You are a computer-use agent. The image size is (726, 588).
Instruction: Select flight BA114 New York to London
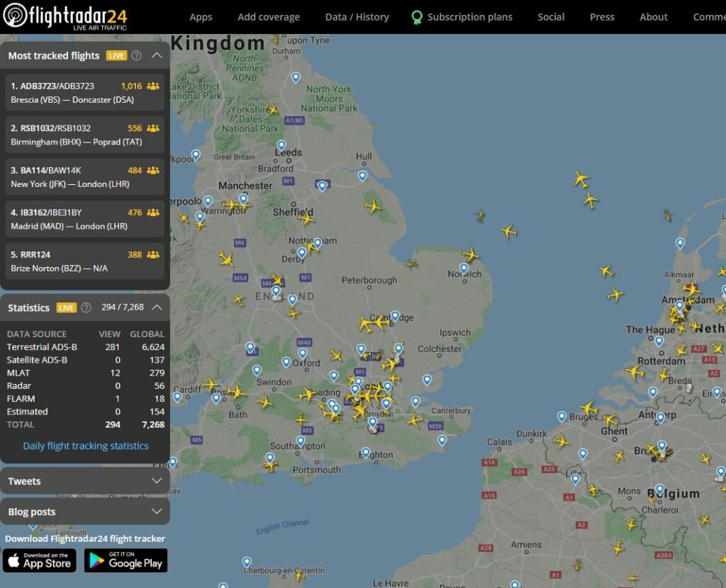tap(85, 176)
